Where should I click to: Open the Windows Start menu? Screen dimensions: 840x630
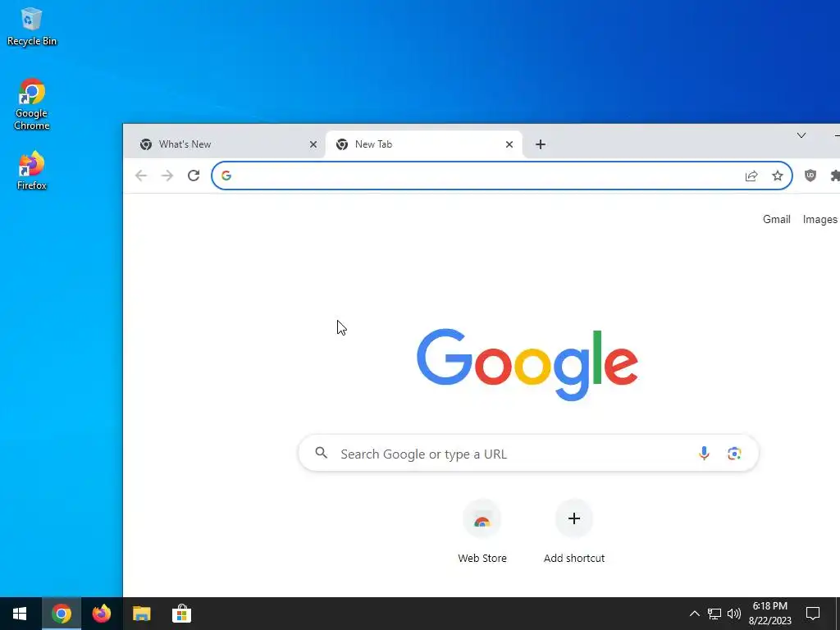click(x=20, y=614)
